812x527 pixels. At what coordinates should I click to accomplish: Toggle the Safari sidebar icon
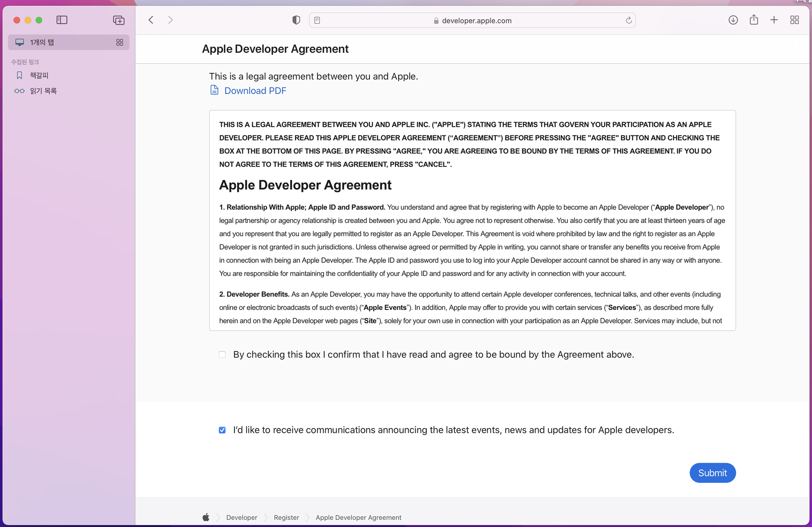tap(62, 20)
